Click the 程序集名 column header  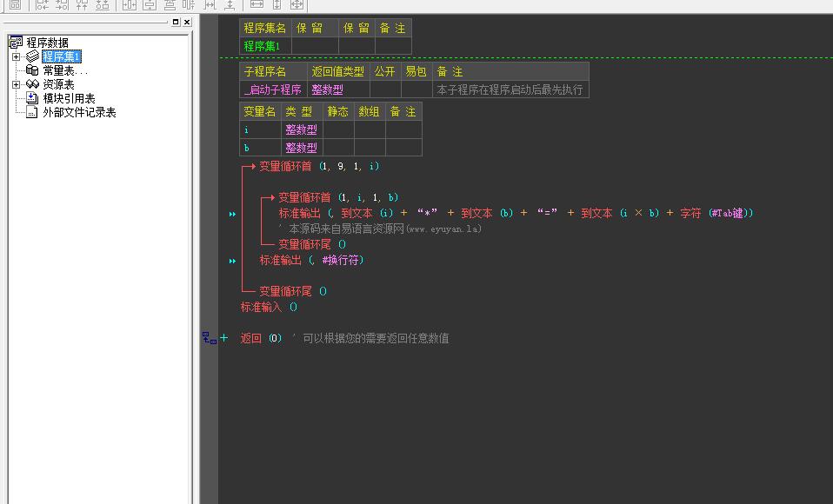coord(265,28)
